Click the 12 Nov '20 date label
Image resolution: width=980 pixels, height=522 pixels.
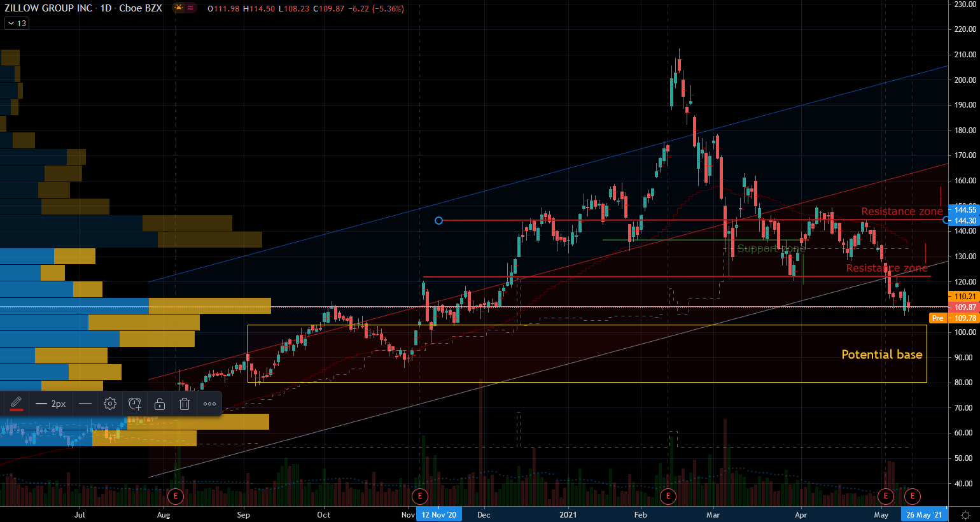[439, 514]
